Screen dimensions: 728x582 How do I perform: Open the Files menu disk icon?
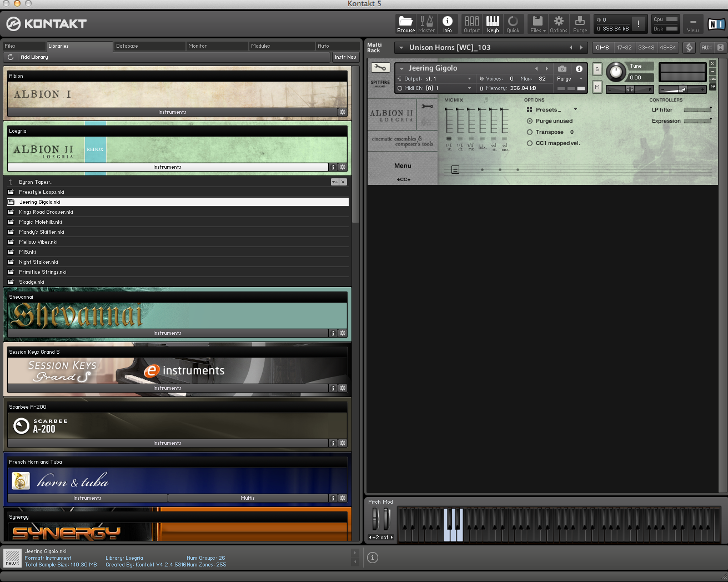(538, 24)
